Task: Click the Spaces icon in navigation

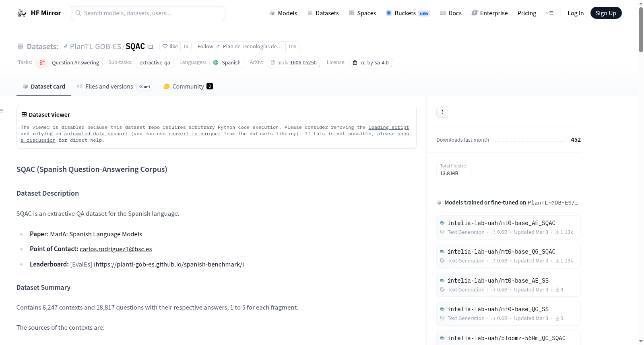Action: [352, 13]
